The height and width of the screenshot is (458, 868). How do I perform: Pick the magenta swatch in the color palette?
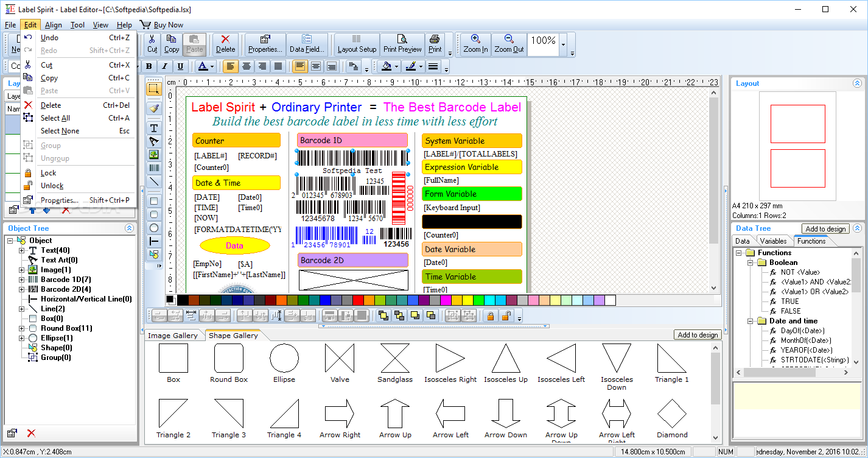coord(446,300)
